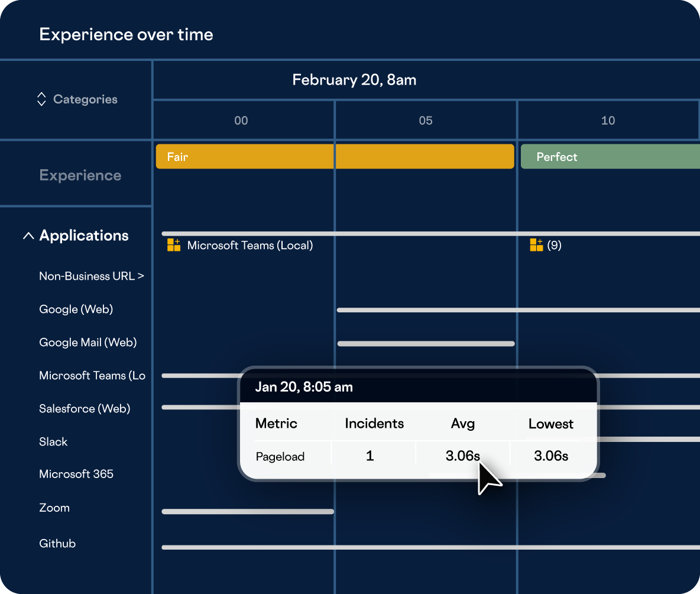Click the Incidents column header in tooltip

click(x=374, y=424)
